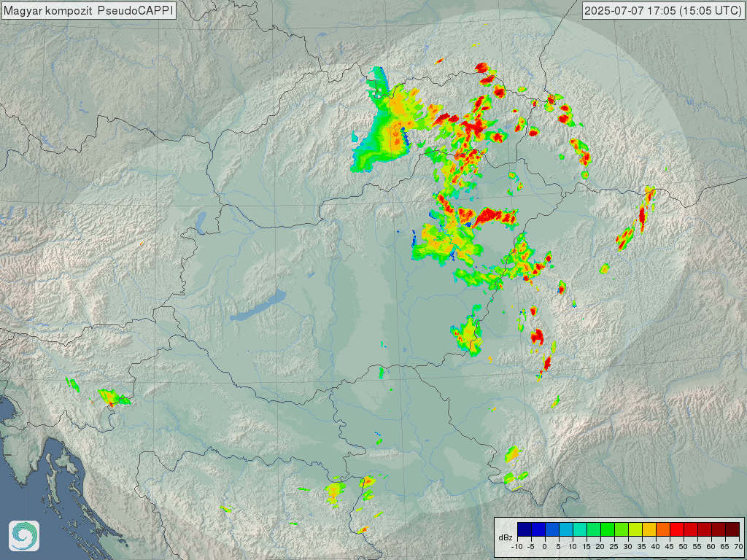Click the 0 legend scale value
The image size is (747, 560).
(x=544, y=547)
